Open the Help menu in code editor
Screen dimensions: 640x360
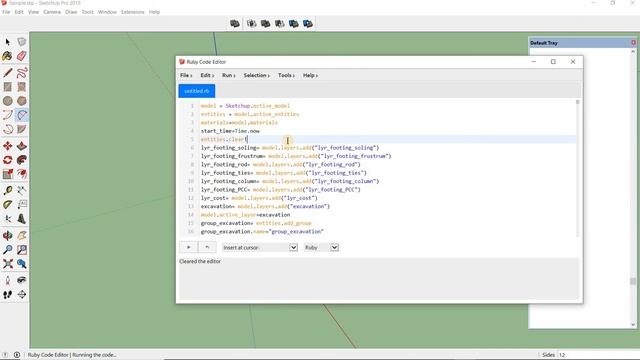pos(310,76)
